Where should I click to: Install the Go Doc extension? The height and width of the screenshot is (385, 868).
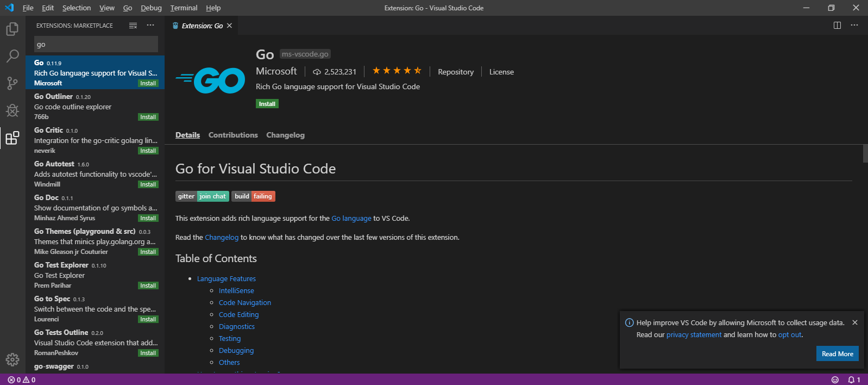coord(148,218)
